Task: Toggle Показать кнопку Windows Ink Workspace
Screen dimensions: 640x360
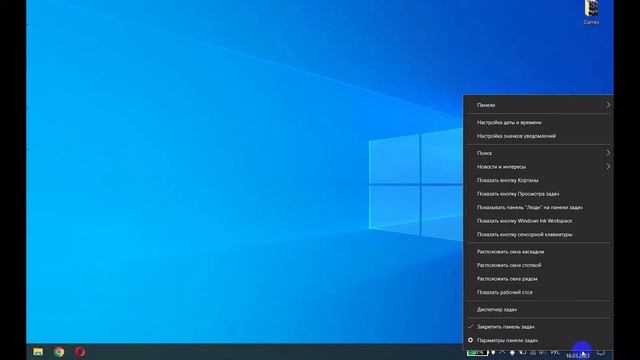Action: (x=538, y=221)
